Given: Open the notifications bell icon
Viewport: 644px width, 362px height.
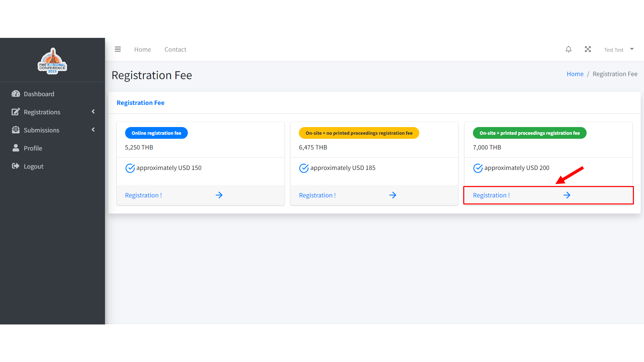Looking at the screenshot, I should [x=569, y=49].
